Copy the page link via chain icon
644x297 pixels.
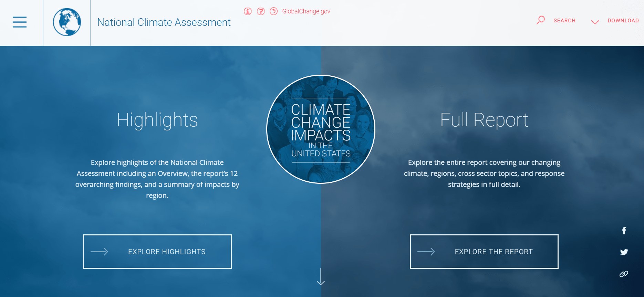(x=624, y=274)
